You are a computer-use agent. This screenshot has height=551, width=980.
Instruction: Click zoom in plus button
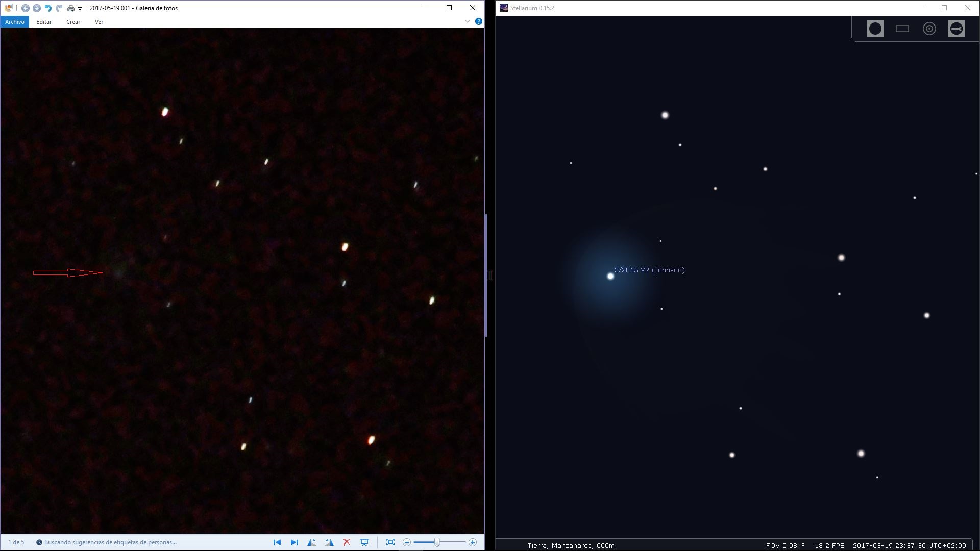pos(473,542)
